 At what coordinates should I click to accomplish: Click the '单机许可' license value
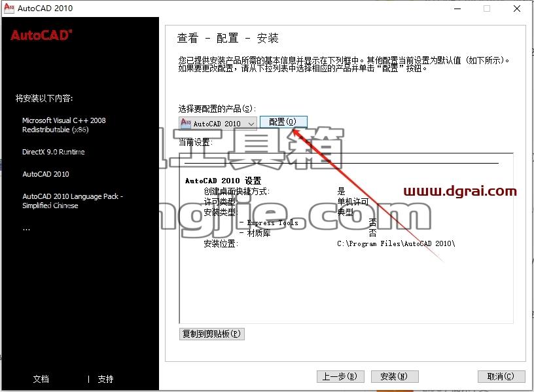[x=353, y=202]
